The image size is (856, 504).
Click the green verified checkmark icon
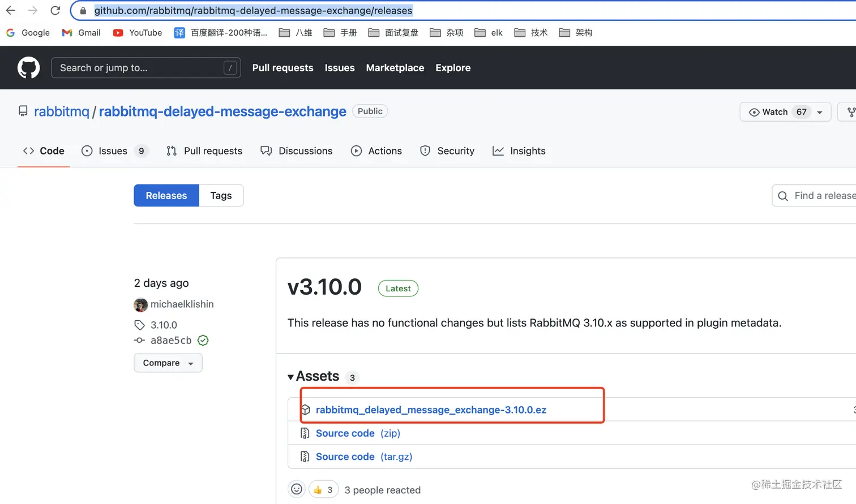[x=203, y=341]
